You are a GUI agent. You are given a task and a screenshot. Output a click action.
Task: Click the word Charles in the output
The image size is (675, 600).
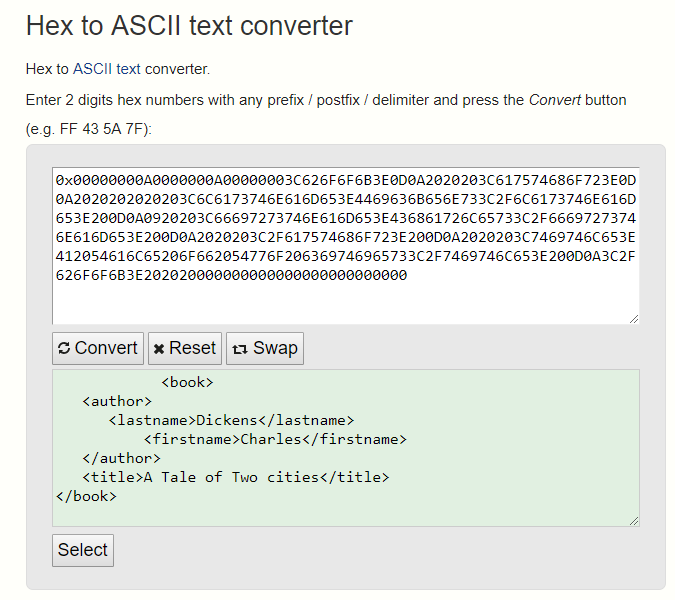point(271,439)
